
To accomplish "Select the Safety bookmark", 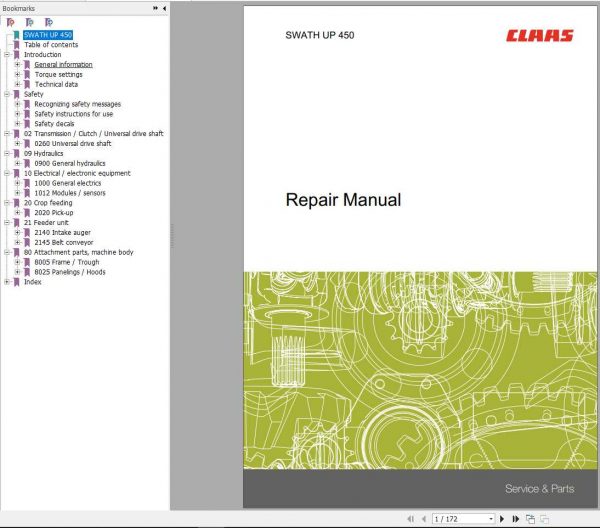I will [34, 94].
